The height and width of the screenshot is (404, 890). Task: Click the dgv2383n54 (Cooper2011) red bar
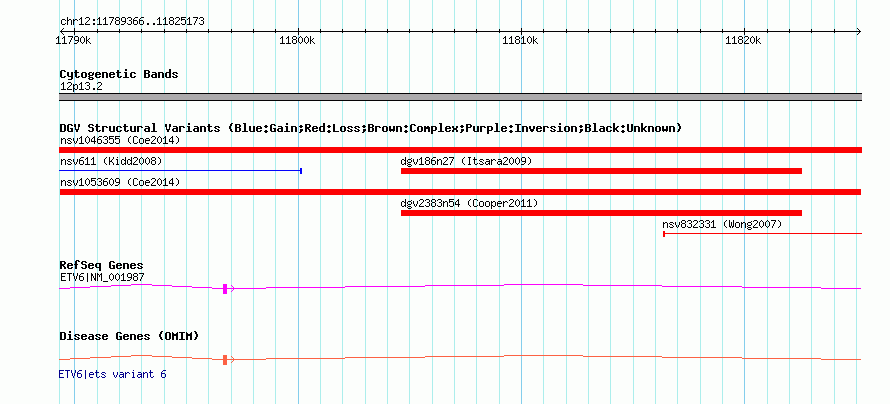click(601, 213)
